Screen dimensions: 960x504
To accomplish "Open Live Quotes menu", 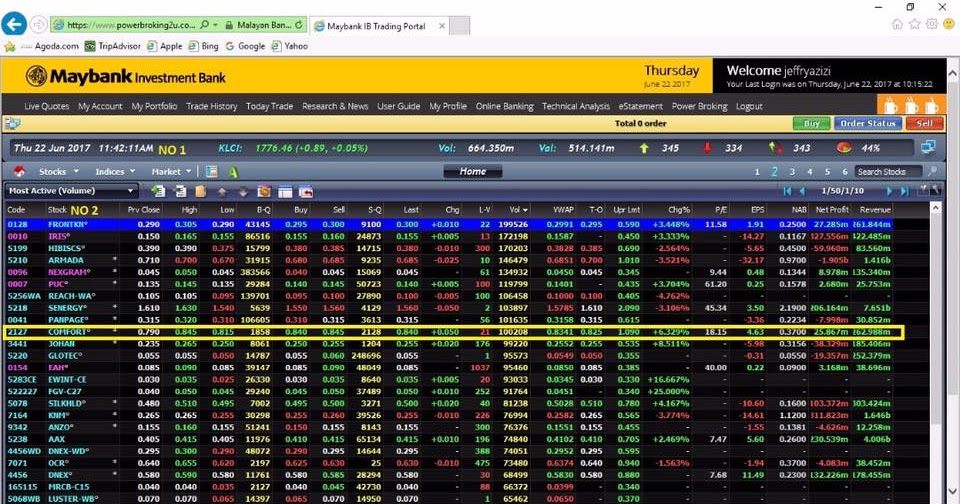I will click(x=47, y=106).
